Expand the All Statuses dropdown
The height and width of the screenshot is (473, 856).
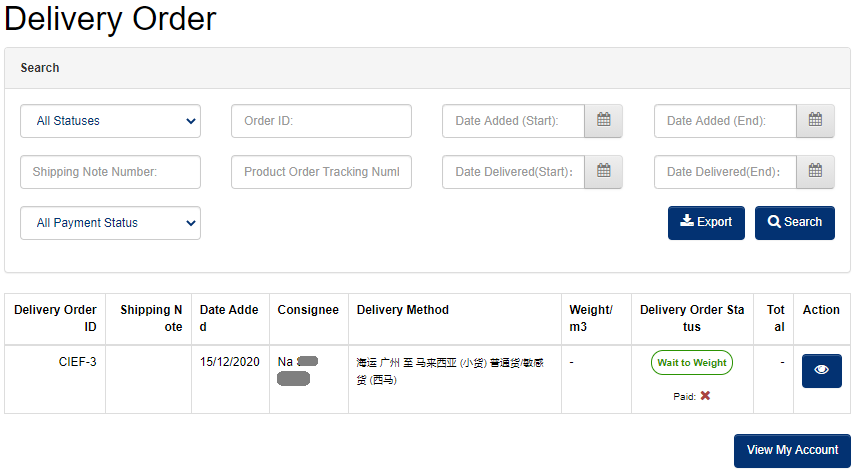click(x=110, y=121)
